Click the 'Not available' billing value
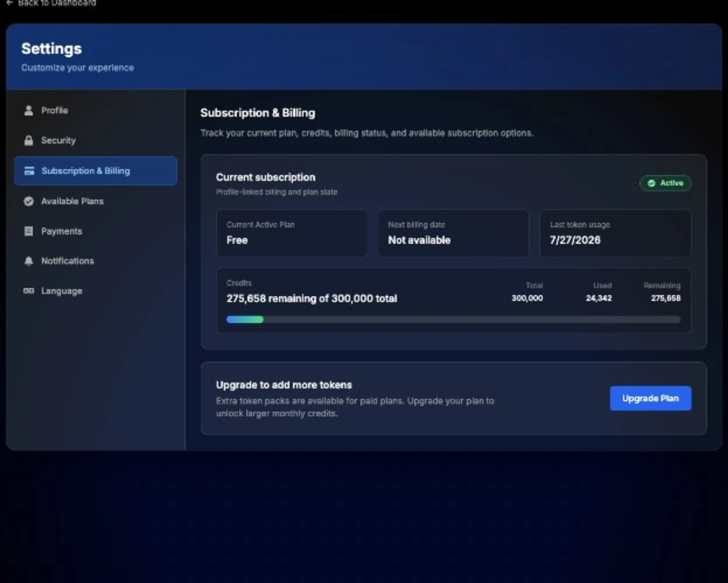The width and height of the screenshot is (728, 583). click(419, 240)
